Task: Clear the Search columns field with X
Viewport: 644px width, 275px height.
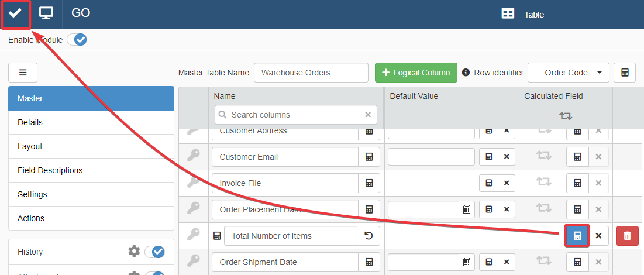Action: (x=368, y=115)
